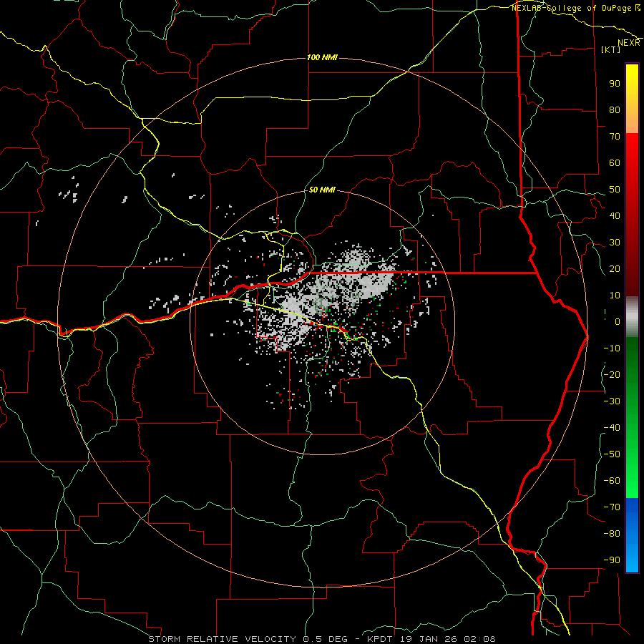Screen dimensions: 644x644
Task: Select the 10 value on velocity scale
Action: tap(615, 296)
